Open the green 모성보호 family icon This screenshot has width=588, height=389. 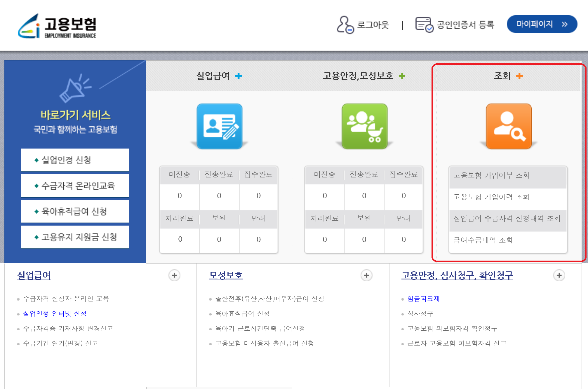(364, 126)
